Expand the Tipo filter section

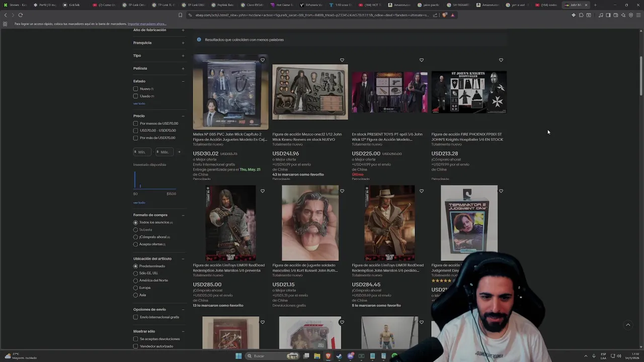point(183,56)
